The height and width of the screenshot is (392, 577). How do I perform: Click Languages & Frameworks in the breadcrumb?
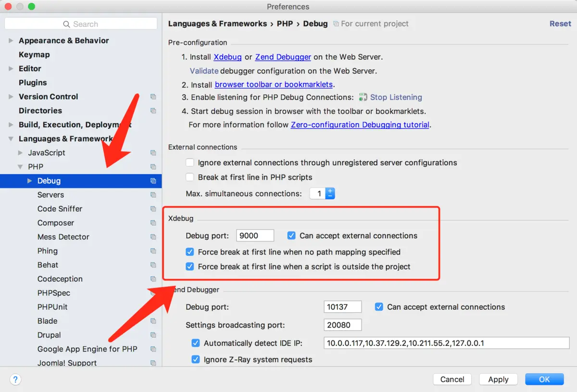coord(217,24)
